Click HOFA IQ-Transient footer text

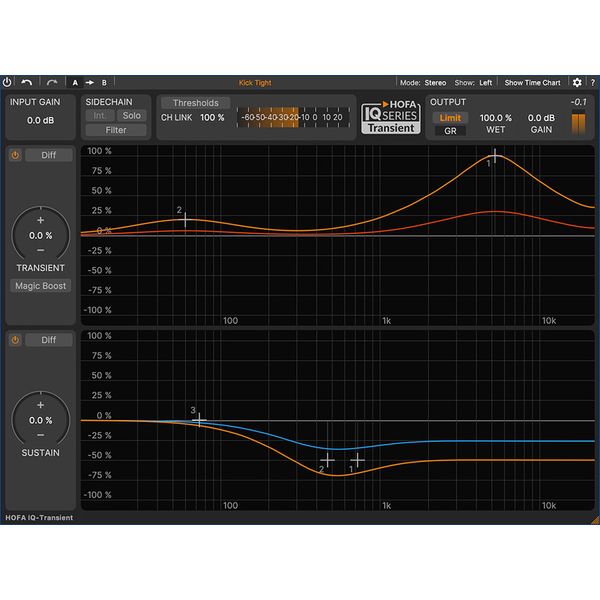39,518
